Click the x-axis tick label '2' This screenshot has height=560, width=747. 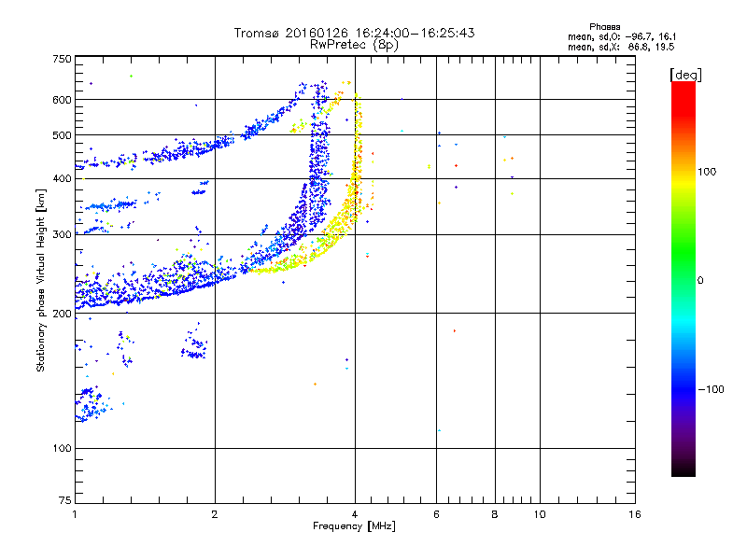pyautogui.click(x=215, y=514)
